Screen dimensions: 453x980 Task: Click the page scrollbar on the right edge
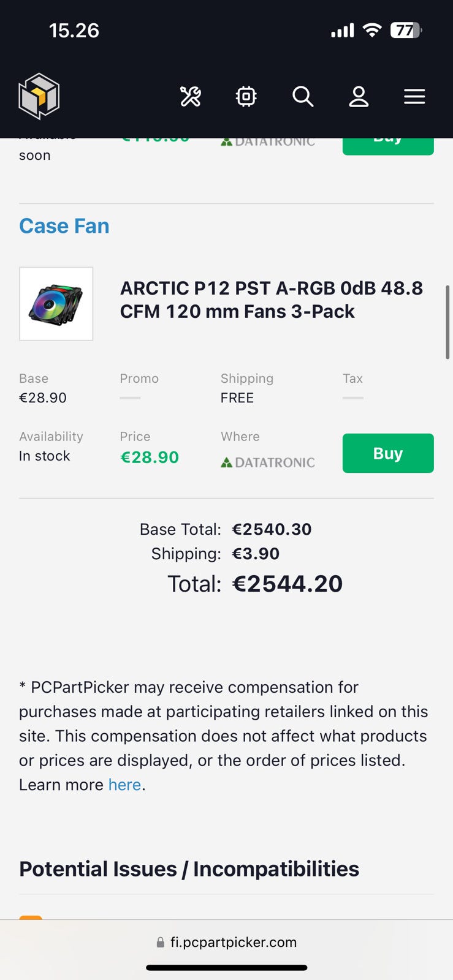tap(447, 322)
